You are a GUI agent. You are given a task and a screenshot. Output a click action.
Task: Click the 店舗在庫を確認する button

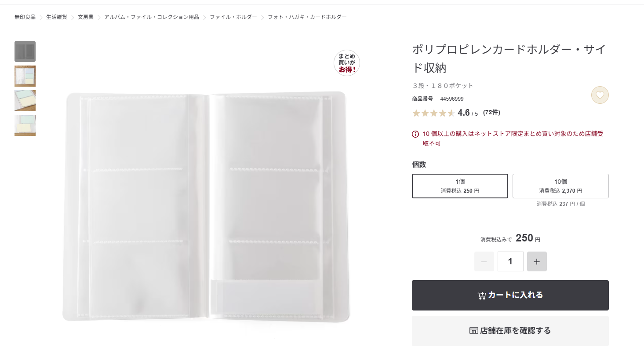[510, 331]
